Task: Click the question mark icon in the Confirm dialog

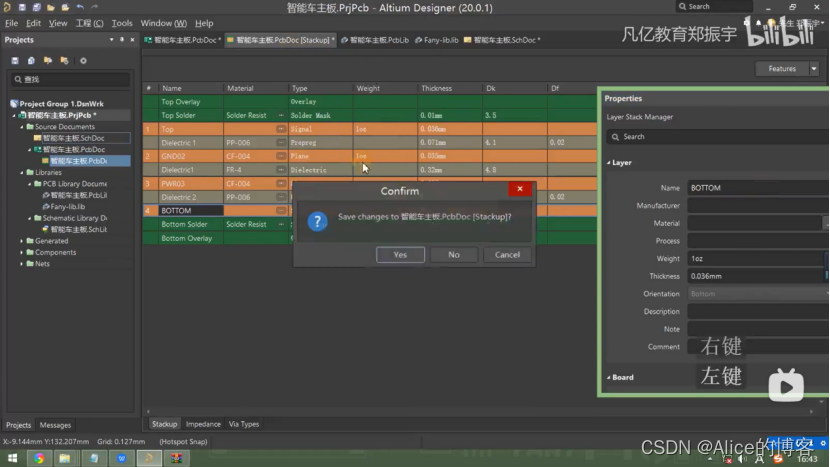Action: click(x=317, y=221)
